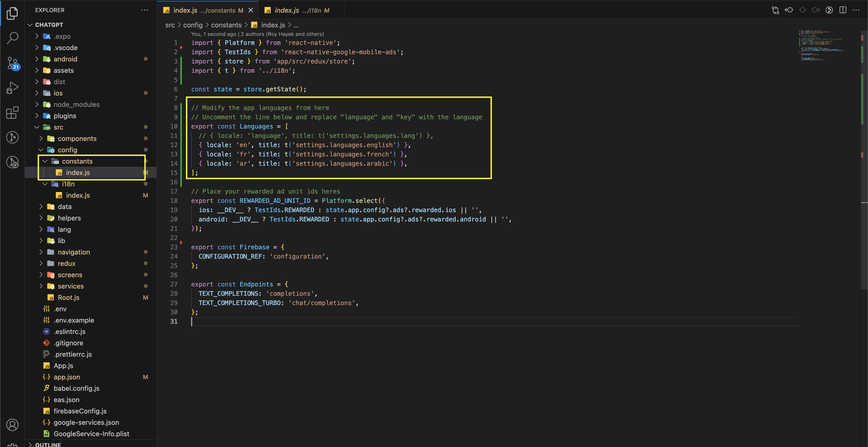Open the .prettierrc.js file
This screenshot has width=868, height=447.
pos(91,354)
